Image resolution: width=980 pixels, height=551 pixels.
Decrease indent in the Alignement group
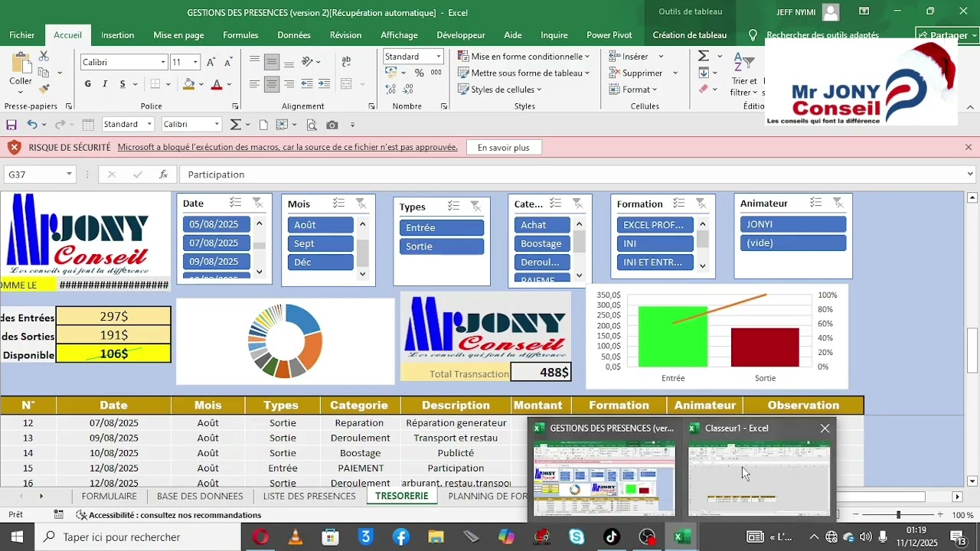307,84
